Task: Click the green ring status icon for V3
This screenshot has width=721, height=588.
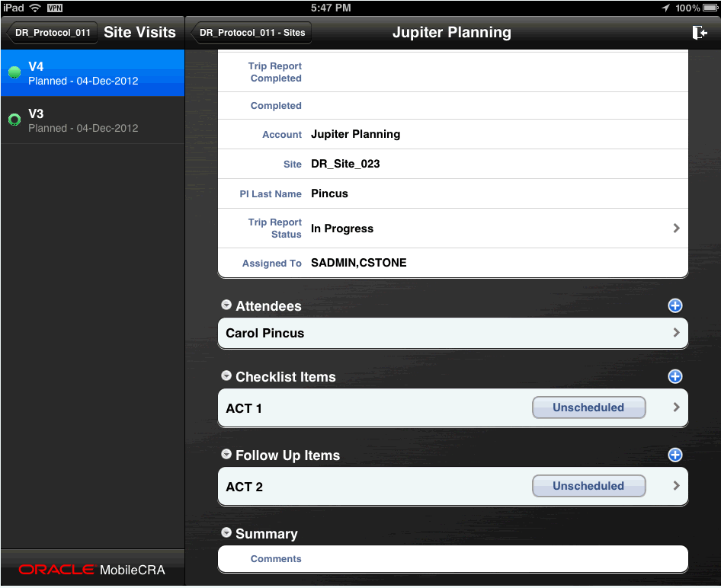Action: pyautogui.click(x=14, y=120)
